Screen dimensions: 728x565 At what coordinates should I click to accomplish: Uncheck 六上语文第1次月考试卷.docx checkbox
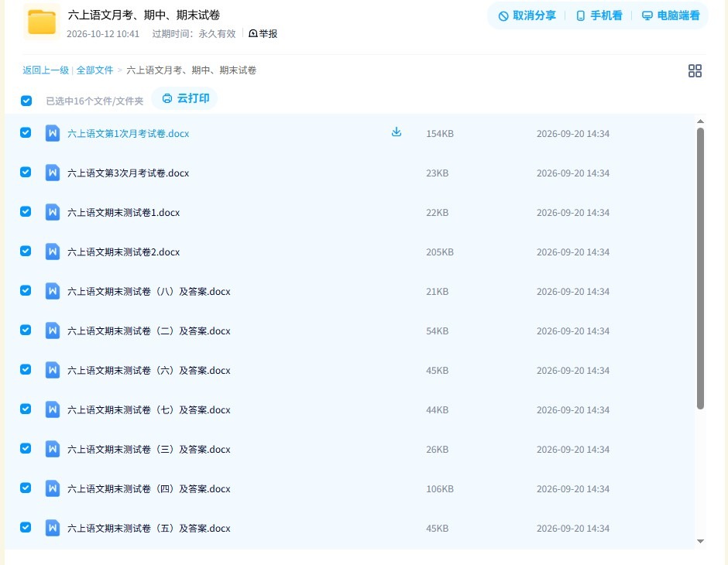(26, 132)
